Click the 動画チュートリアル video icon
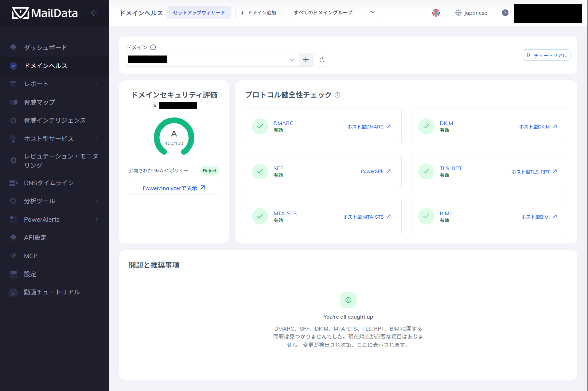Screen dimensions: 588x391 [x=13, y=292]
